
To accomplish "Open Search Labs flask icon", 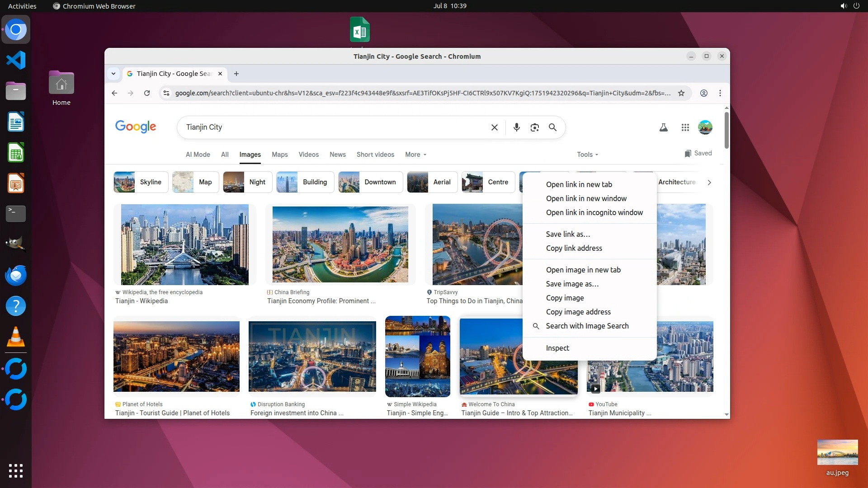I will pyautogui.click(x=663, y=127).
